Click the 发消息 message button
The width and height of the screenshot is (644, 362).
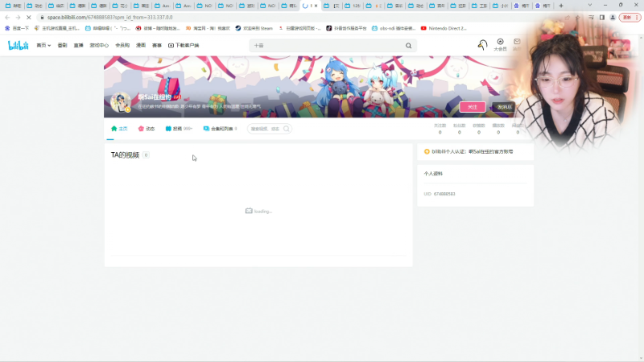click(505, 107)
